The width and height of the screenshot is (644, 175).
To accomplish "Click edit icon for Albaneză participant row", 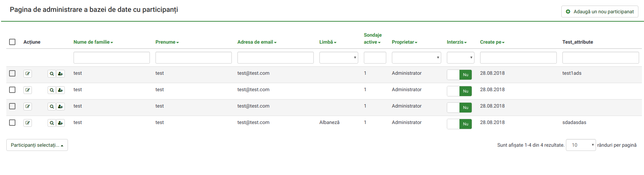I will [x=28, y=123].
